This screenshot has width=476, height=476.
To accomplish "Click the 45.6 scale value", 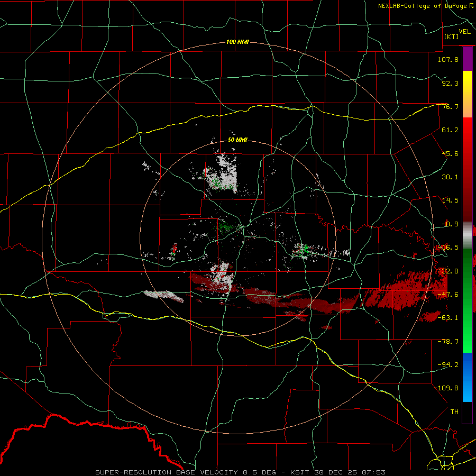I will pyautogui.click(x=450, y=153).
